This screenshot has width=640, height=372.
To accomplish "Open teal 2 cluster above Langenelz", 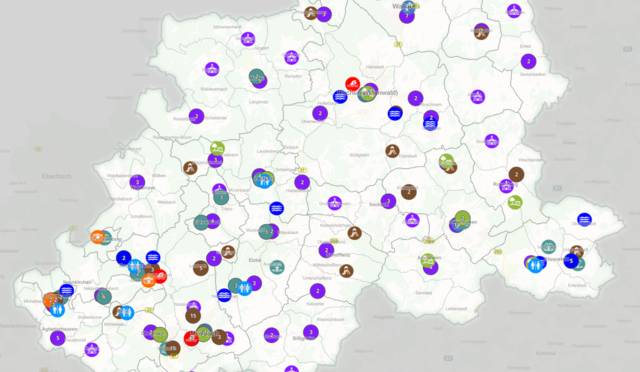I will [x=256, y=76].
